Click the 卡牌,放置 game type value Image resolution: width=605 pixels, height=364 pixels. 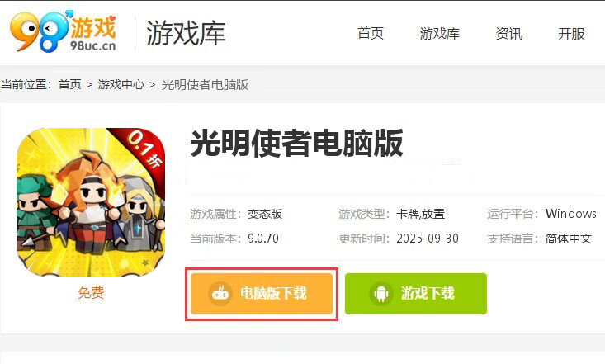coord(421,214)
